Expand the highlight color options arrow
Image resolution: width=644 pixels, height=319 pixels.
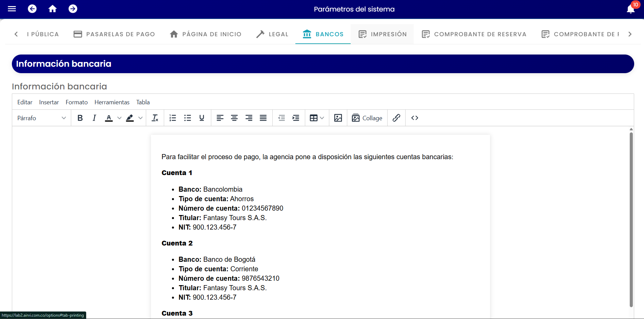[x=140, y=118]
